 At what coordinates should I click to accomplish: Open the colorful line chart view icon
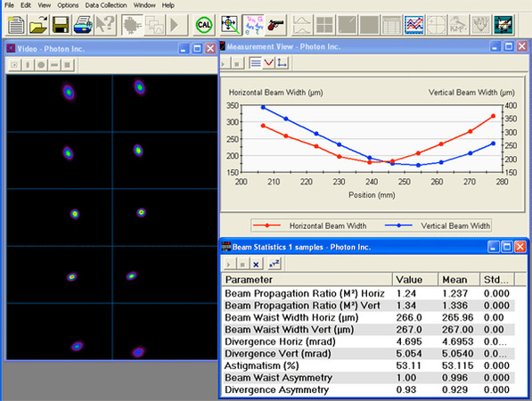(x=414, y=25)
